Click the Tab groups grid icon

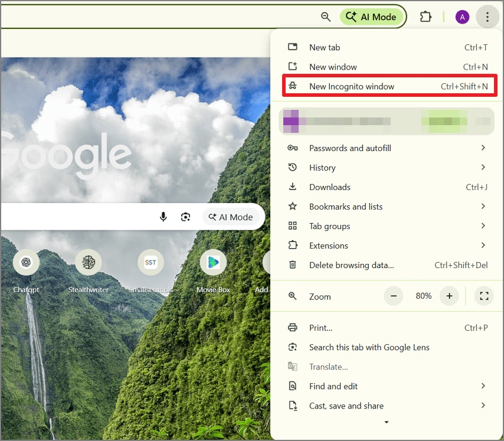(x=293, y=226)
